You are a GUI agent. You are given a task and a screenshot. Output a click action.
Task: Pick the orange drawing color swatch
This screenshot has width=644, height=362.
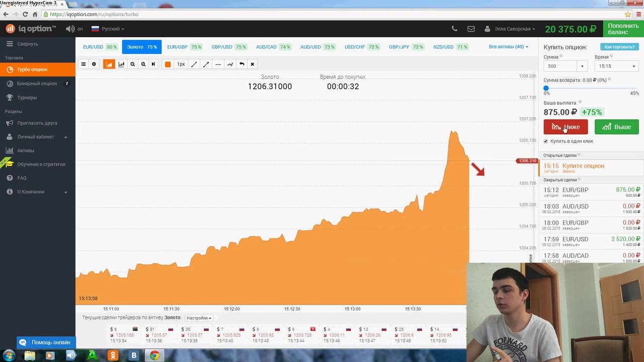click(x=168, y=64)
